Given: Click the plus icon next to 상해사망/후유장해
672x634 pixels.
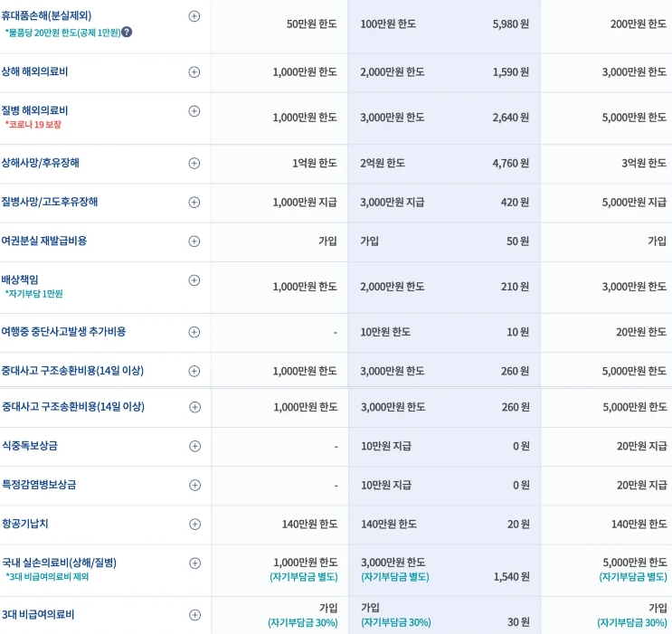Looking at the screenshot, I should pyautogui.click(x=194, y=163).
